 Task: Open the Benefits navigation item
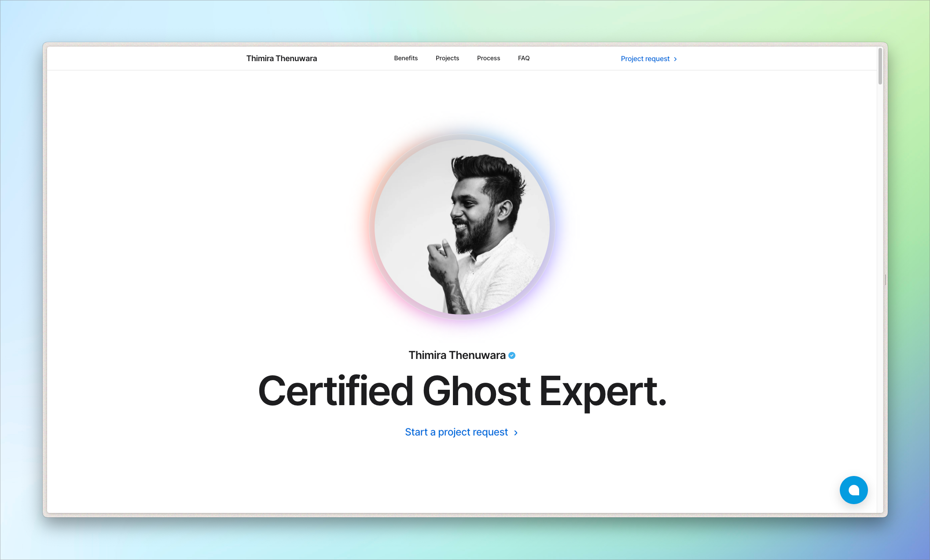point(406,58)
